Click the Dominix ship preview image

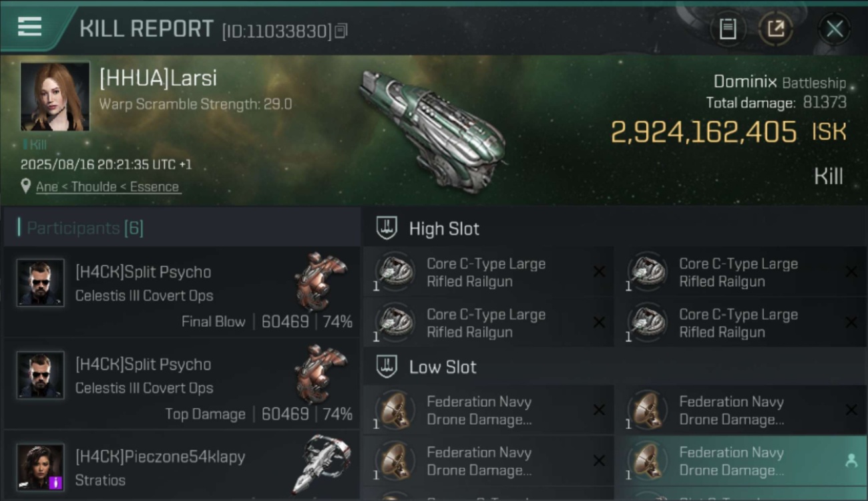coord(433,129)
